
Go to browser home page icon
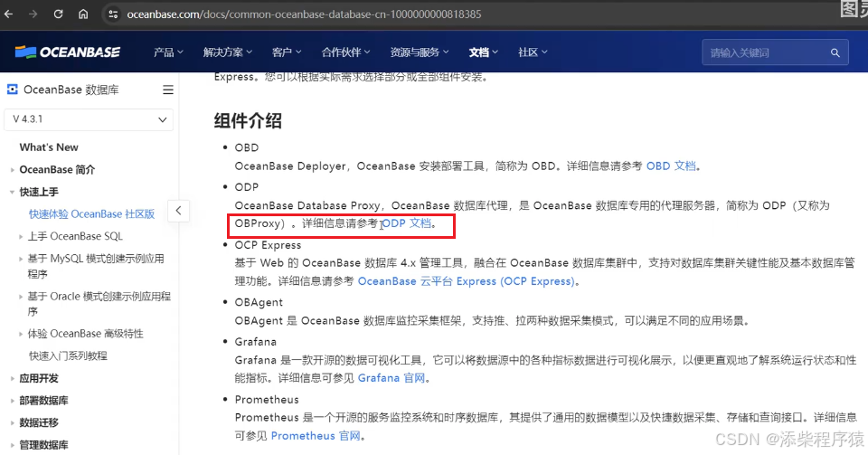click(83, 14)
